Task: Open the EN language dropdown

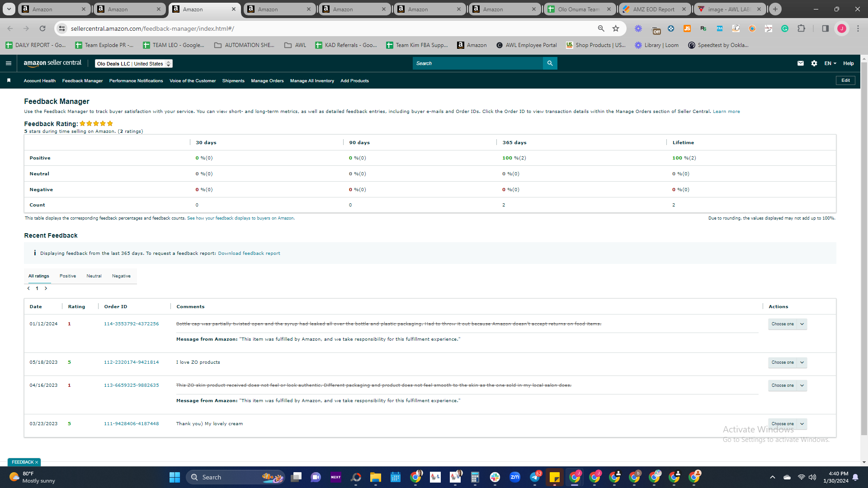Action: 830,63
